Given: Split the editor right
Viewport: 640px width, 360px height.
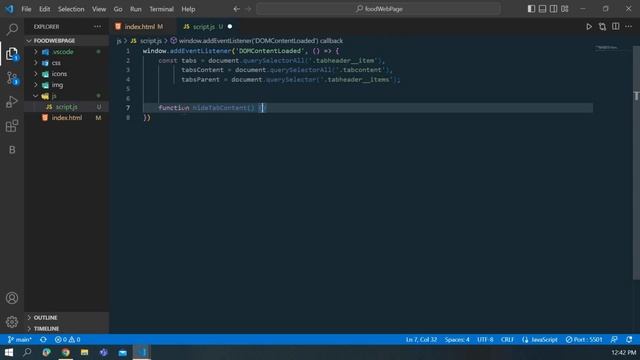Looking at the screenshot, I should [x=616, y=27].
